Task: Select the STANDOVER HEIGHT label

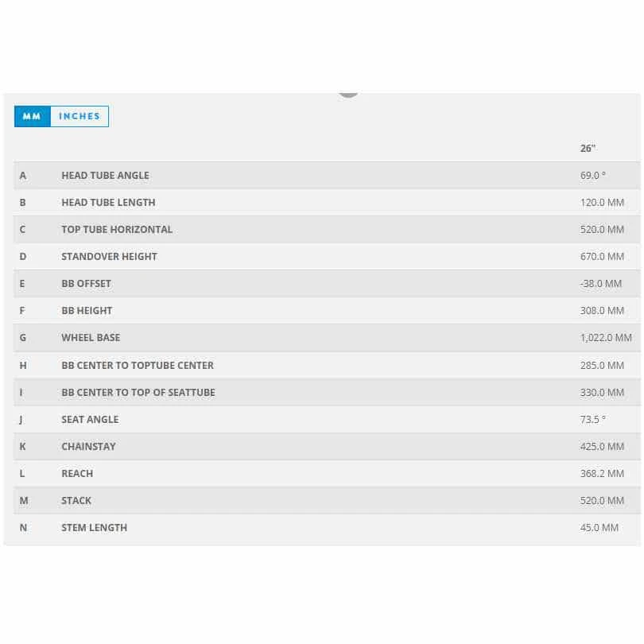Action: click(x=109, y=256)
